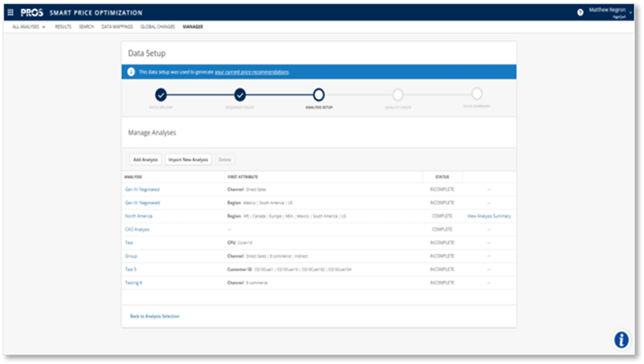Image resolution: width=644 pixels, height=364 pixels.
Task: Open the Gen III Negotiated analysis
Action: [142, 190]
